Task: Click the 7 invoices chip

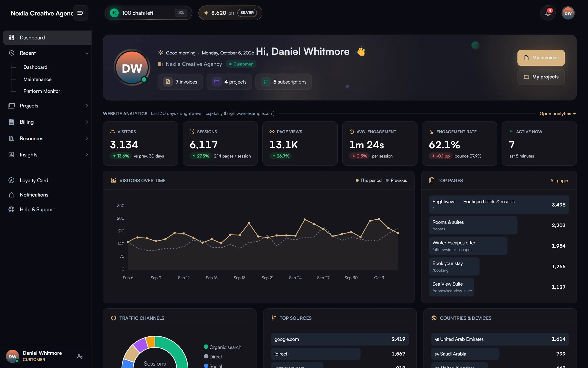Action: (x=180, y=82)
